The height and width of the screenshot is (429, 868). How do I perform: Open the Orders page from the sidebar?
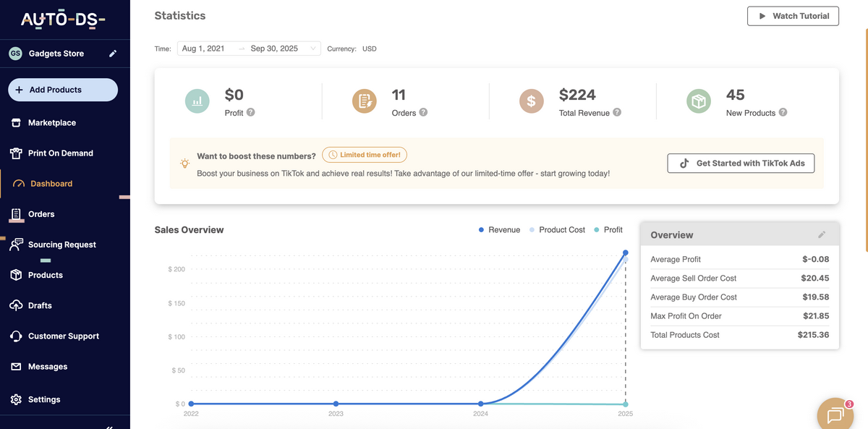[16, 214]
